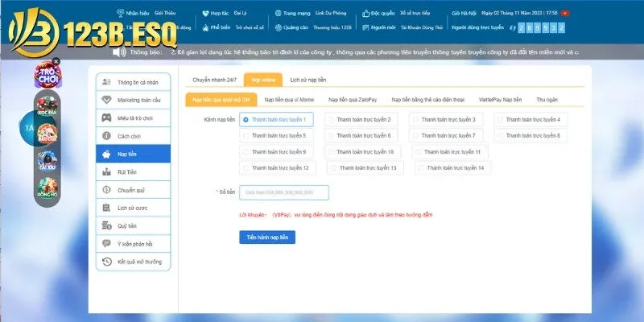
Task: Launch the Rồng Hổ game icon
Action: point(46,189)
